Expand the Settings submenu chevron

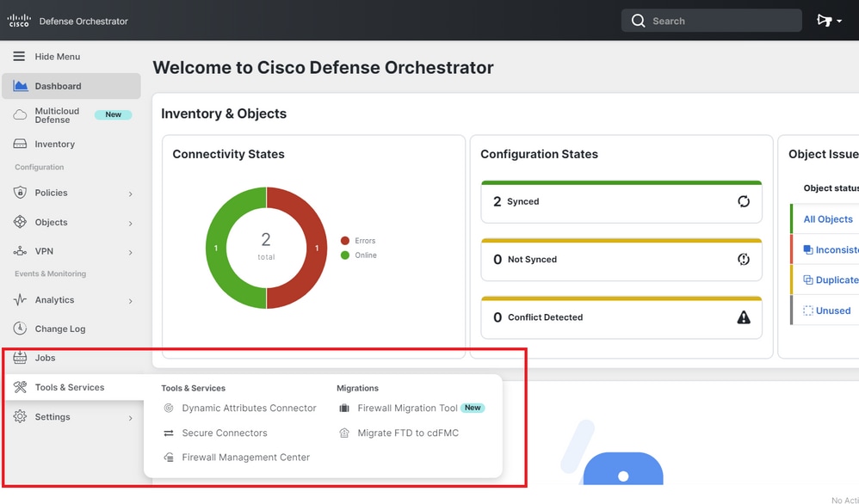coord(130,418)
